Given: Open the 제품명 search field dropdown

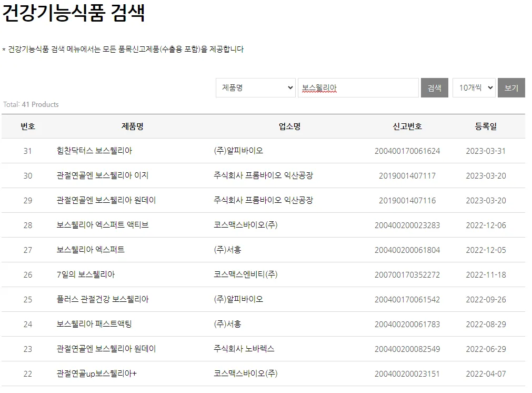Looking at the screenshot, I should [255, 87].
